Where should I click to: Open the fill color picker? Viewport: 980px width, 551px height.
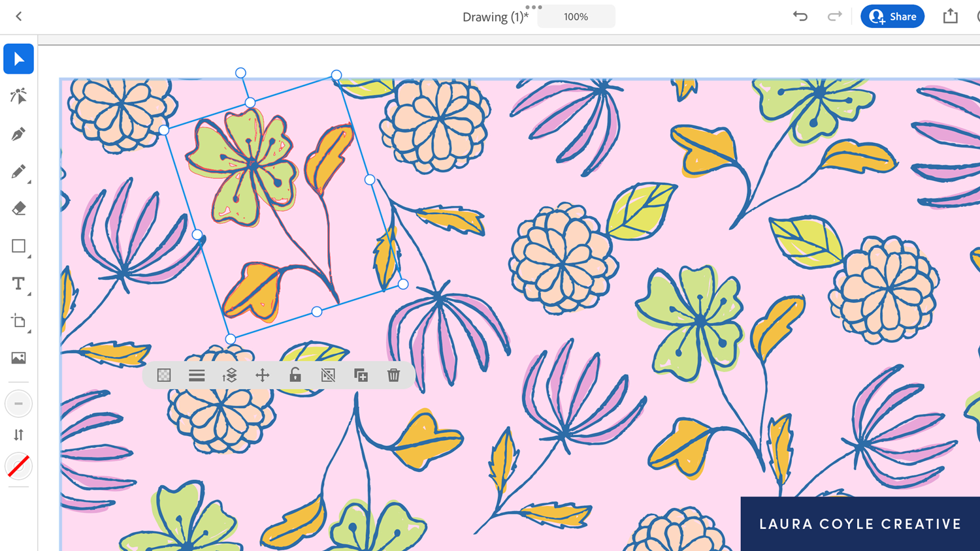18,466
